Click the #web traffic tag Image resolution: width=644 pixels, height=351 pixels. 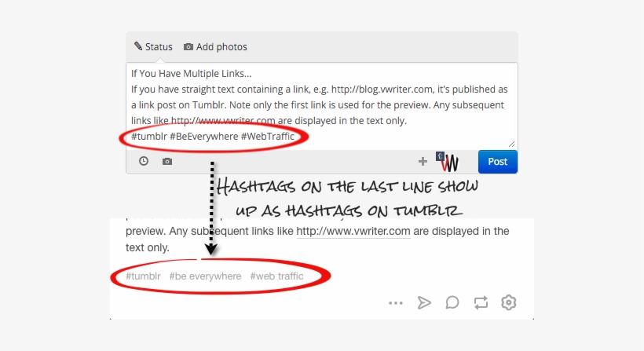pos(276,276)
